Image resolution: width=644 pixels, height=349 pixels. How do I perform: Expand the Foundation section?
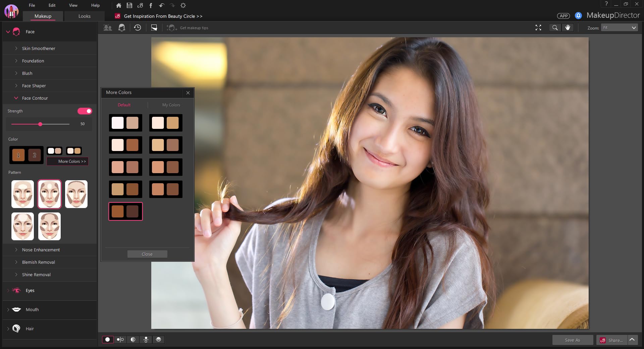click(x=33, y=61)
